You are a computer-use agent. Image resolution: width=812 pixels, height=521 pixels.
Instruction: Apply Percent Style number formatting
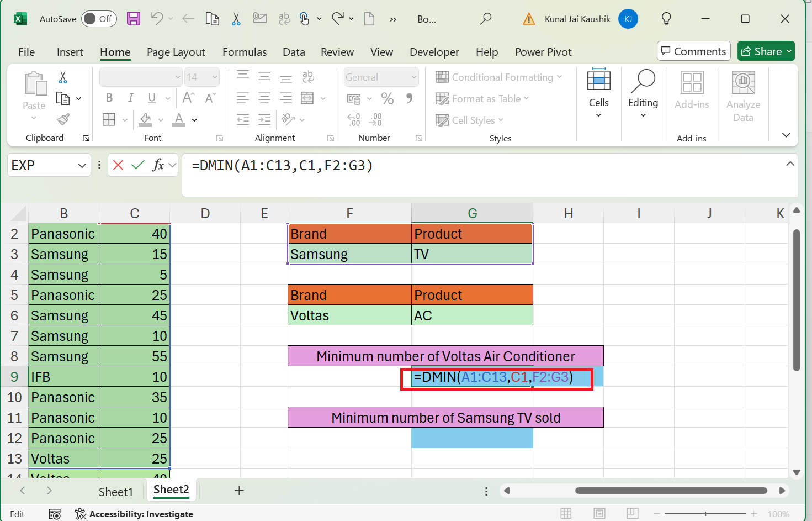click(388, 98)
